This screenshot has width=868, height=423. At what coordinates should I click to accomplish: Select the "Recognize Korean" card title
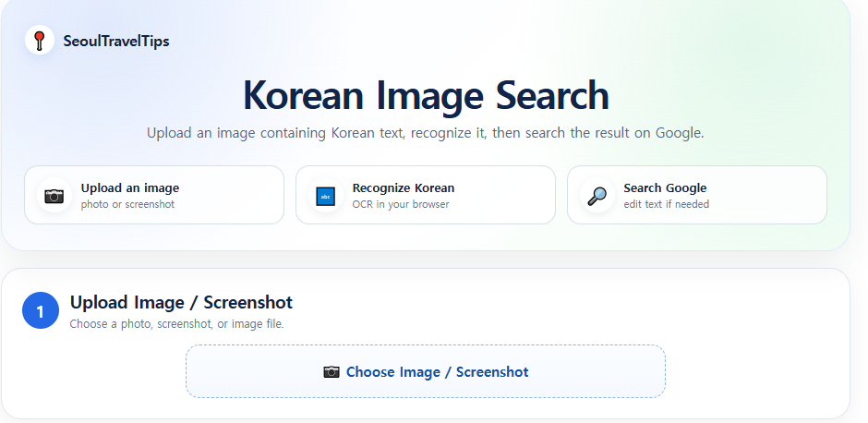(x=404, y=188)
